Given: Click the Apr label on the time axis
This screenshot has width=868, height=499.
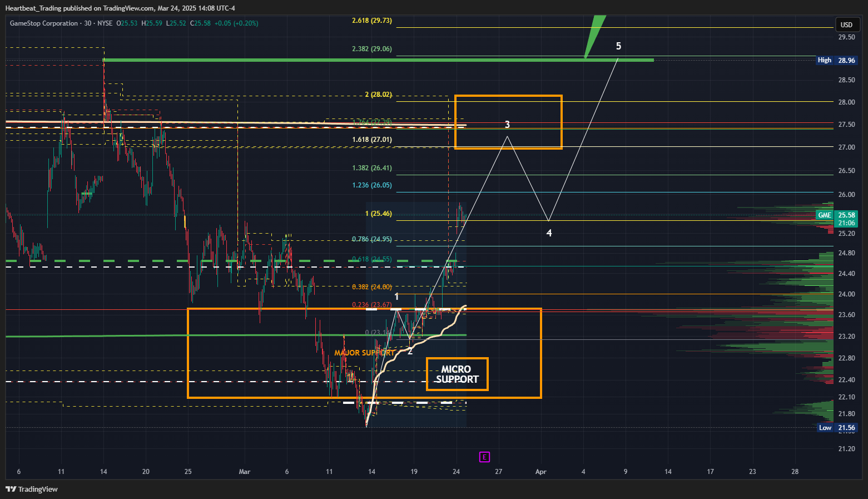Looking at the screenshot, I should (541, 472).
